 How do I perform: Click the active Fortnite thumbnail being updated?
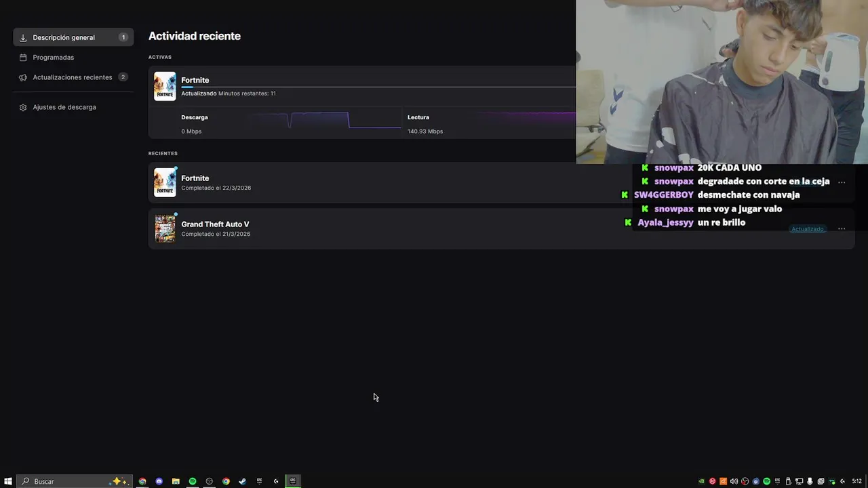pos(165,86)
